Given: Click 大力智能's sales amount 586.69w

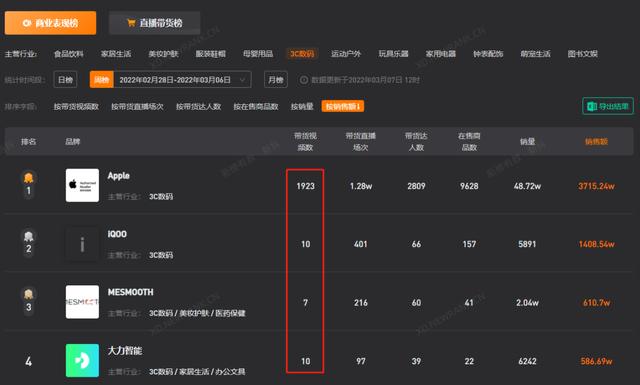Looking at the screenshot, I should [596, 361].
